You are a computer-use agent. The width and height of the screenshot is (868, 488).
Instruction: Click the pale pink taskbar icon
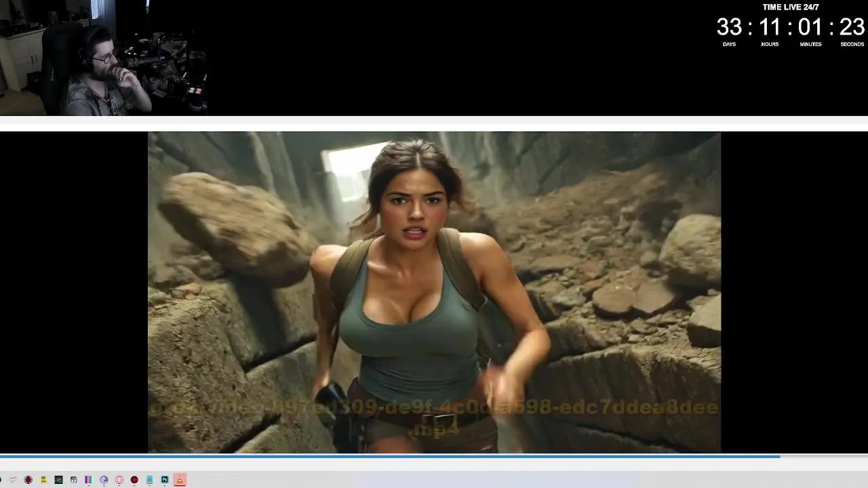click(x=13, y=479)
